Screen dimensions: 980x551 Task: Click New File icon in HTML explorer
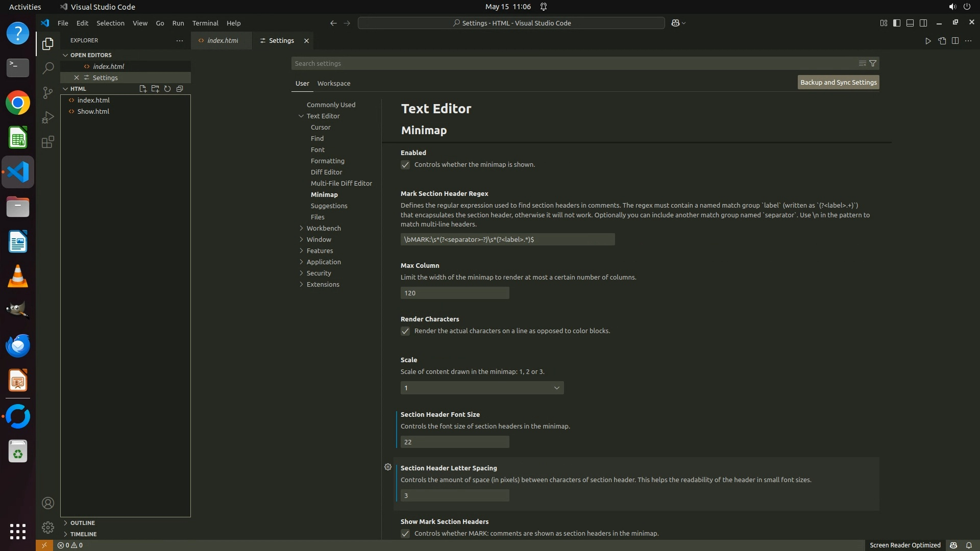[x=143, y=89]
